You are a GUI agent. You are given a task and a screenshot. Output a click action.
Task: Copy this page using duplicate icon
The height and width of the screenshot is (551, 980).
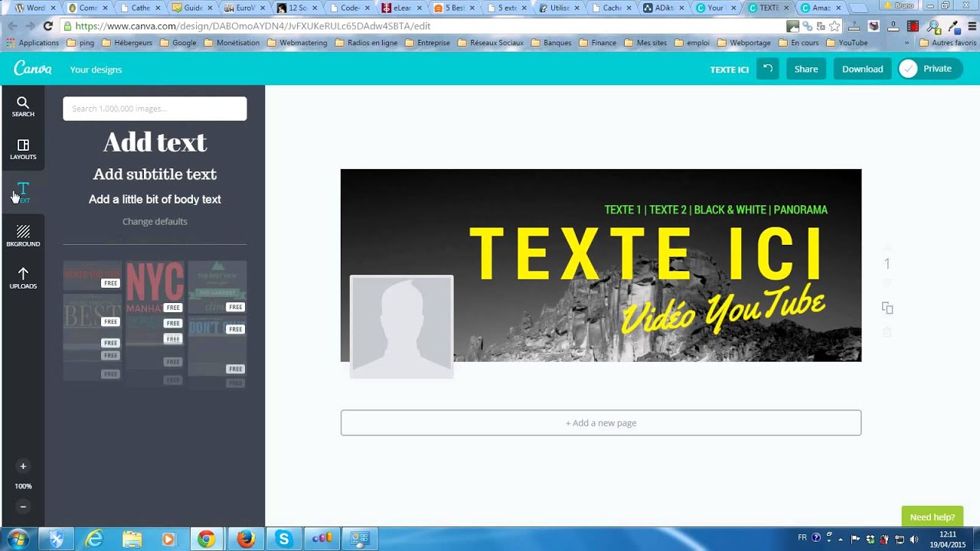[887, 308]
